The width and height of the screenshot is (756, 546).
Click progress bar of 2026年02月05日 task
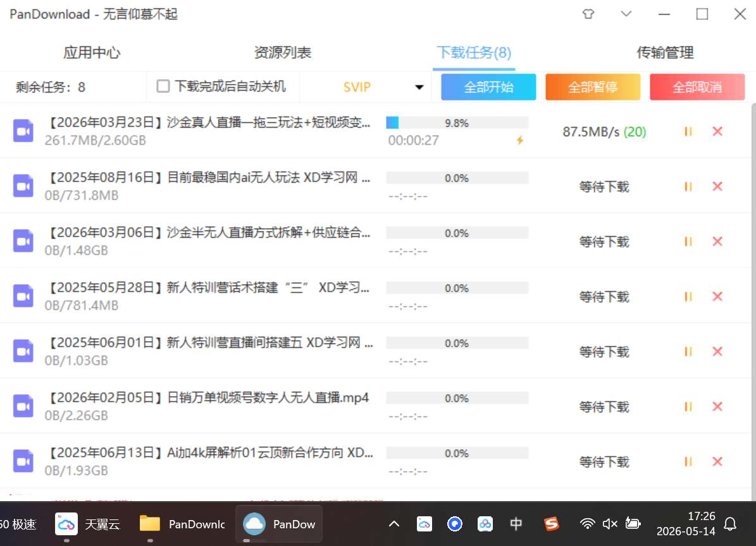pos(457,398)
